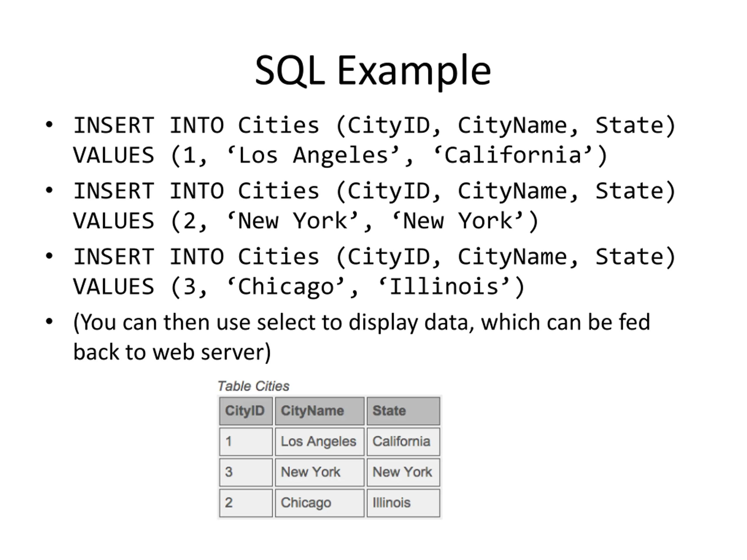747x560 pixels.
Task: Click the CityID cell with value 1
Action: pos(246,442)
